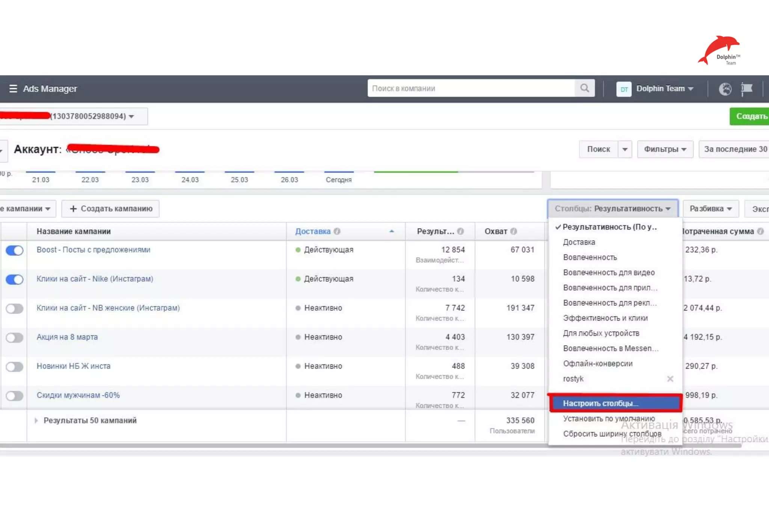Click the Reach column info icon
This screenshot has width=769, height=532.
pos(514,231)
